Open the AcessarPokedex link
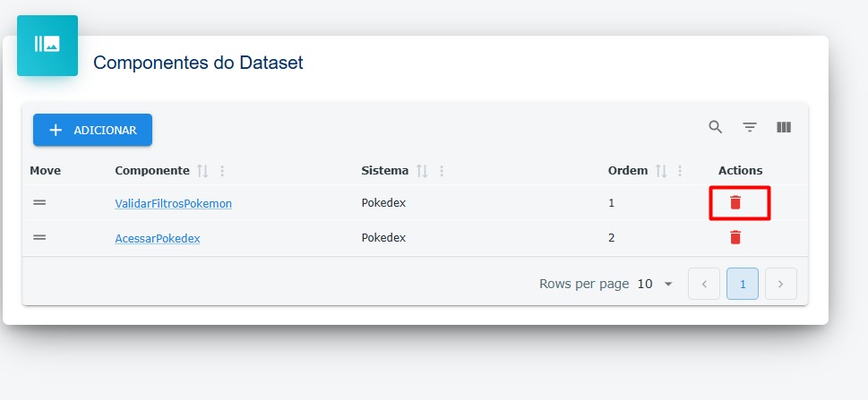Image resolution: width=868 pixels, height=400 pixels. point(158,238)
